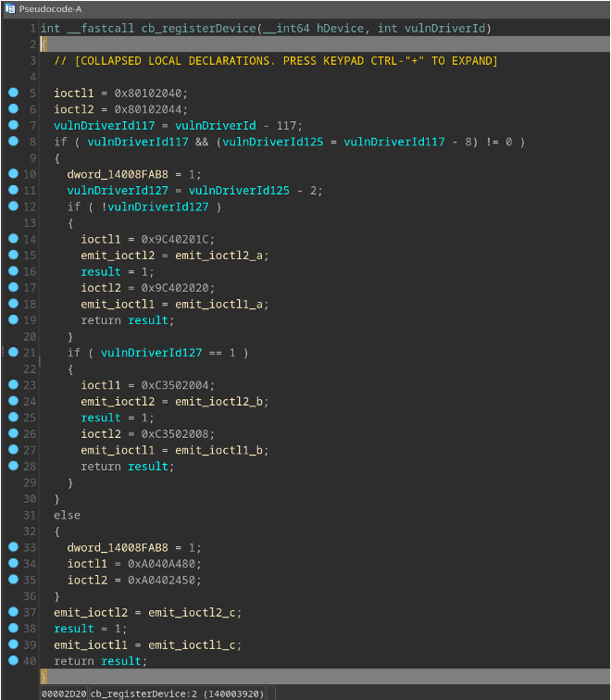Viewport: 611px width, 700px height.
Task: Click the blue dot at line 5
Action: coord(13,94)
